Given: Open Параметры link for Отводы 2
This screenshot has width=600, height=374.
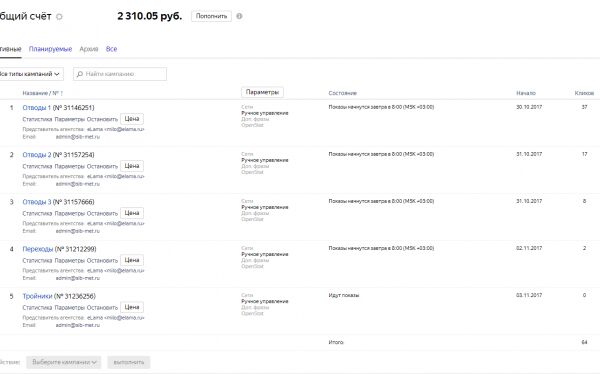Looking at the screenshot, I should click(70, 166).
